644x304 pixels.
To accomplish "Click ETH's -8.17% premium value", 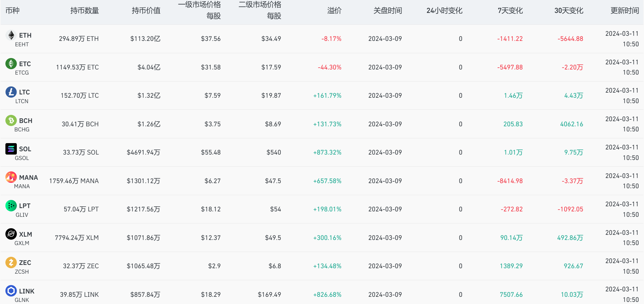I will [331, 38].
